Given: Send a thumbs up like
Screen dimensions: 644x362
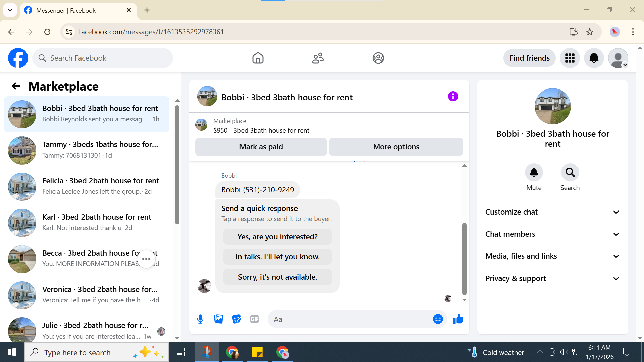Looking at the screenshot, I should click(458, 319).
